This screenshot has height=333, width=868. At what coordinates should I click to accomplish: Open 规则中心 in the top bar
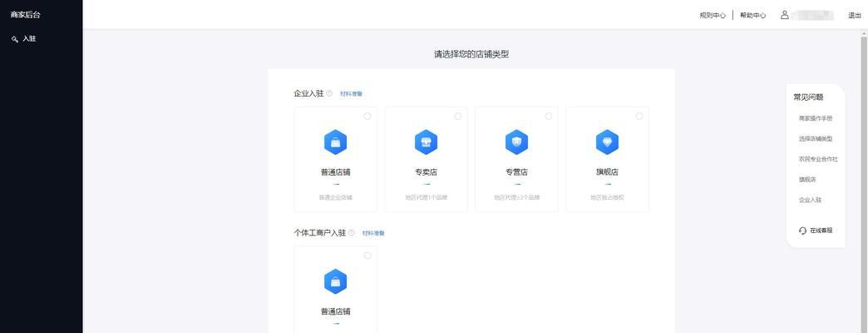click(713, 16)
